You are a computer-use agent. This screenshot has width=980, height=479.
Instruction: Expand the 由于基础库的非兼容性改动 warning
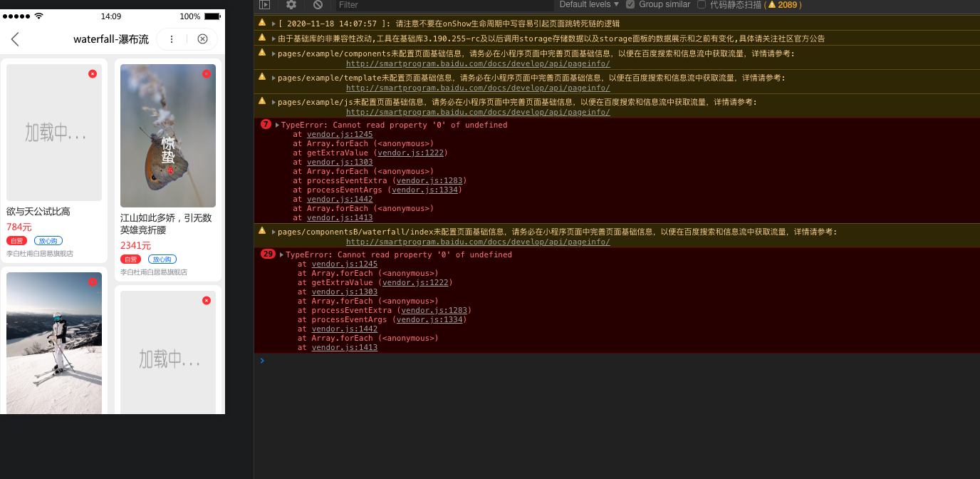click(273, 38)
